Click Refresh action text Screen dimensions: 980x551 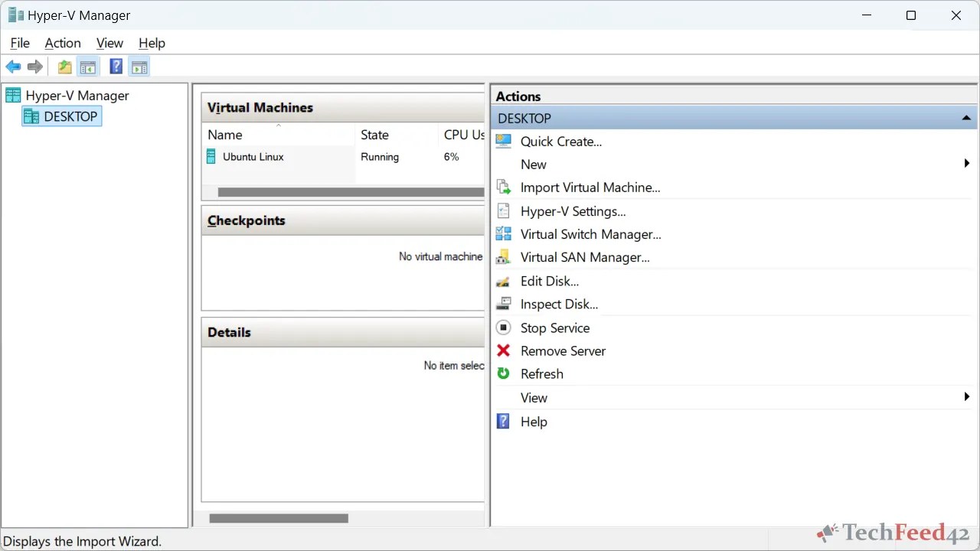[x=542, y=373]
